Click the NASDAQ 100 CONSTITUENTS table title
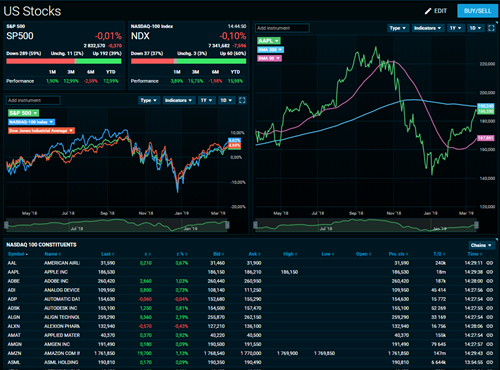The height and width of the screenshot is (370, 500). point(41,245)
